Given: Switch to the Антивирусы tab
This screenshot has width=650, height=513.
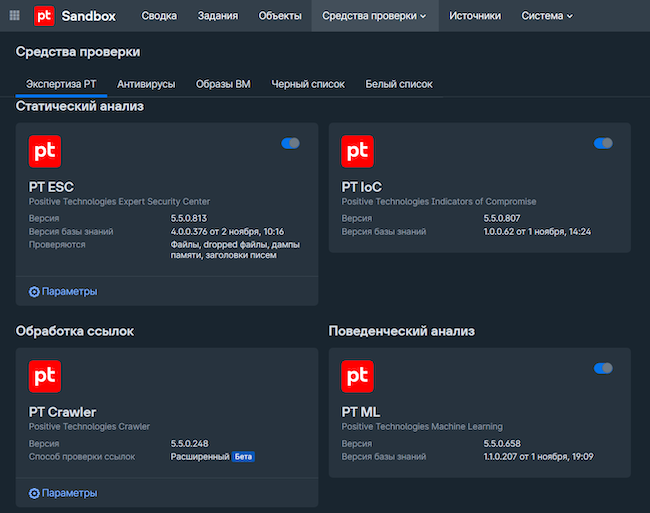Looking at the screenshot, I should [146, 84].
